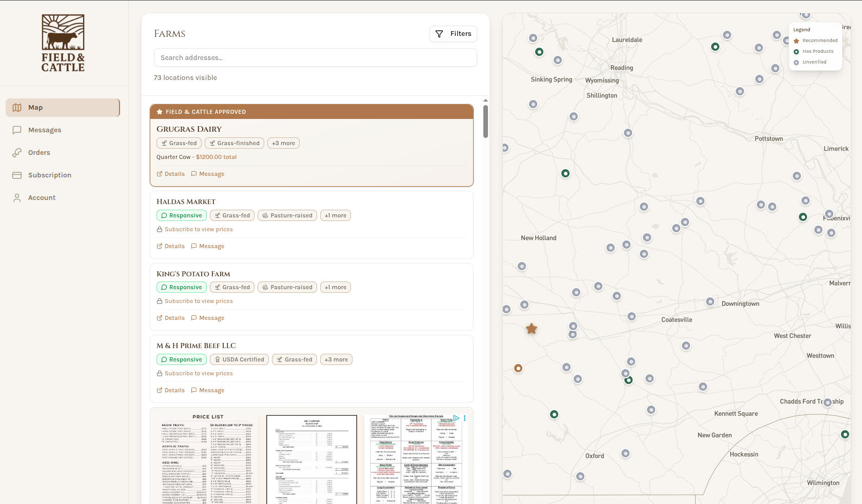The width and height of the screenshot is (862, 504).
Task: Open the Price List ad thumbnail
Action: (x=207, y=458)
